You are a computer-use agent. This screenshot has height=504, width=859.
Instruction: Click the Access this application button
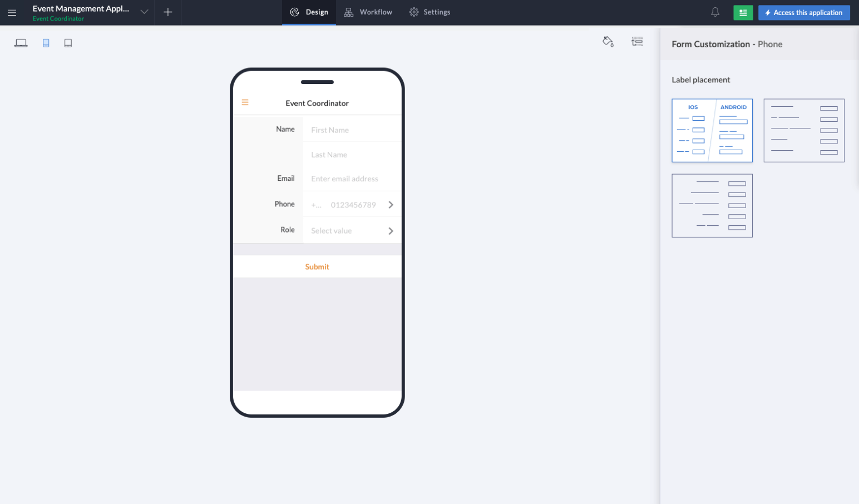click(804, 12)
